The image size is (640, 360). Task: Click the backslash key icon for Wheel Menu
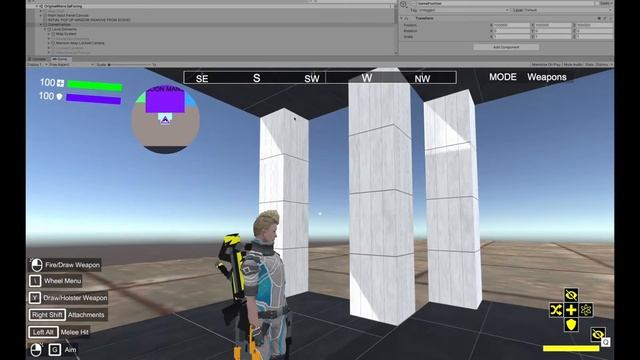point(35,281)
